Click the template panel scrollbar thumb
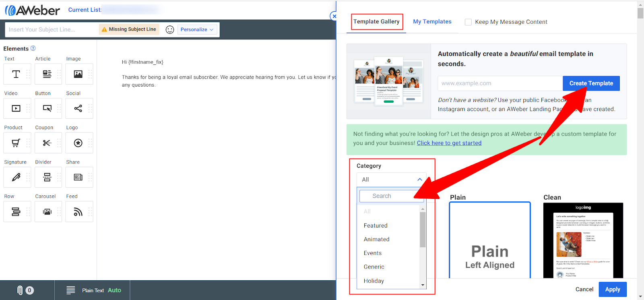The image size is (644, 300). click(x=640, y=13)
